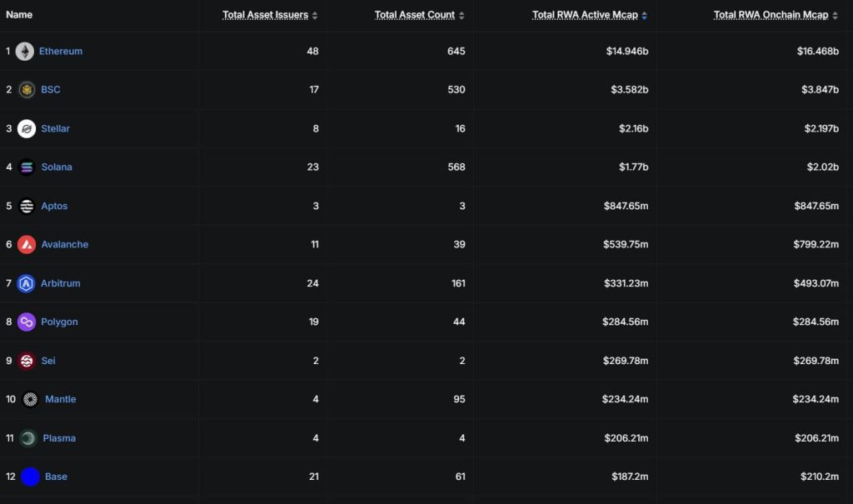Click the Sei chain logo icon
The image size is (853, 504).
point(27,361)
